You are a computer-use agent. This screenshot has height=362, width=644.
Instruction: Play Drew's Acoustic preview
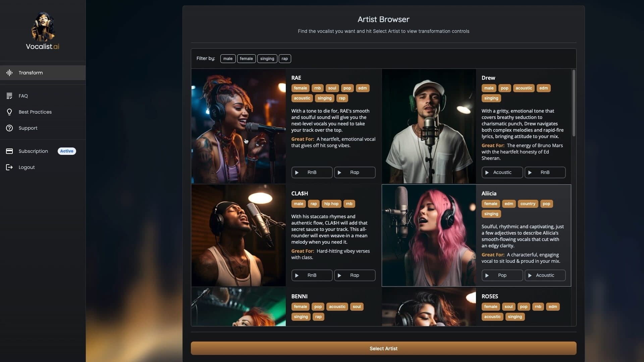[x=502, y=172]
